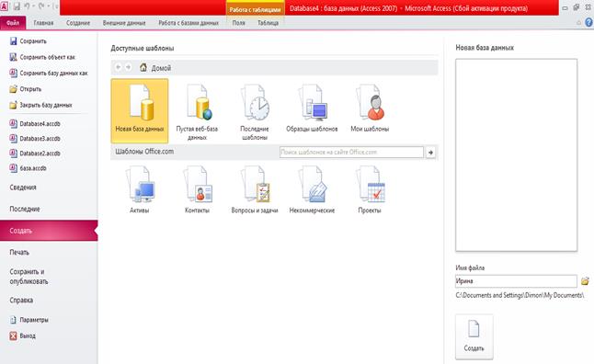The height and width of the screenshot is (364, 594).
Task: Open the Последние section
Action: pyautogui.click(x=25, y=209)
